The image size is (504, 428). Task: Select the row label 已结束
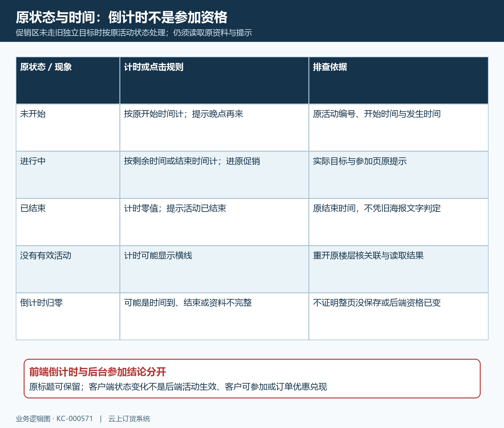coord(68,222)
